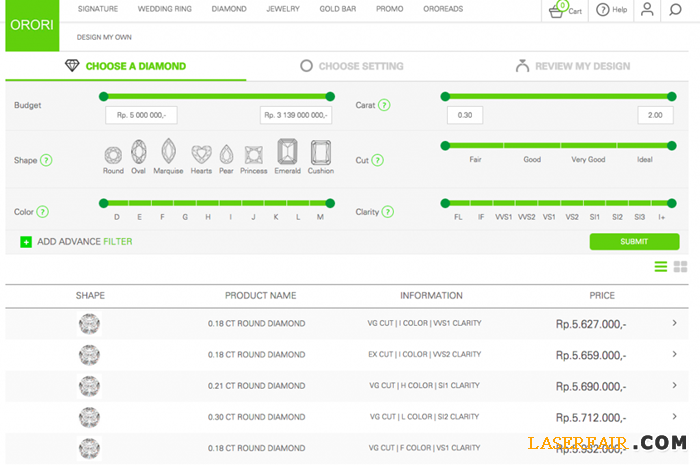This screenshot has width=700, height=466.
Task: Open the user account icon
Action: pyautogui.click(x=647, y=10)
